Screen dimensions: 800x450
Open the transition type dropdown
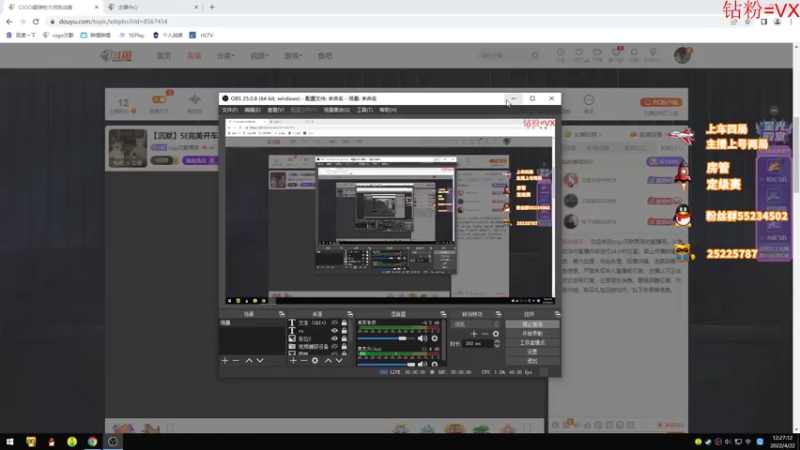[476, 324]
